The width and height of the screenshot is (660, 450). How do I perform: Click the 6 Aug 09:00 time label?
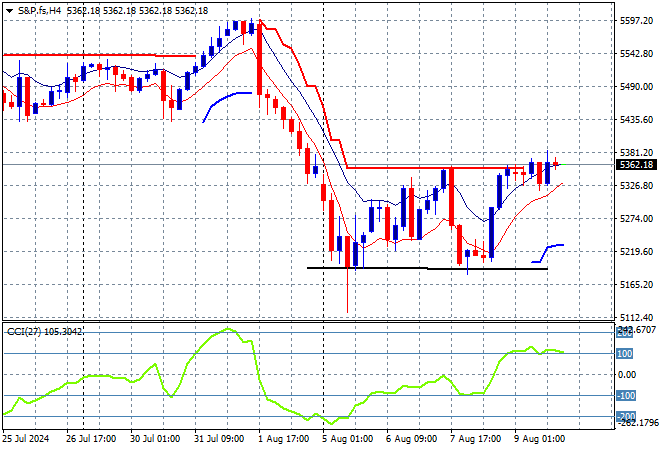412,439
